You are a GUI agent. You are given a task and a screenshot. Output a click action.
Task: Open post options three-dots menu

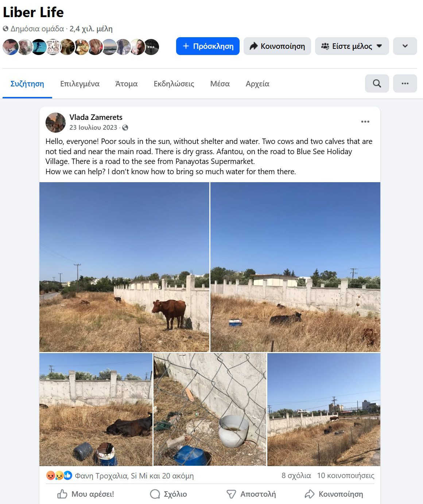click(x=365, y=122)
